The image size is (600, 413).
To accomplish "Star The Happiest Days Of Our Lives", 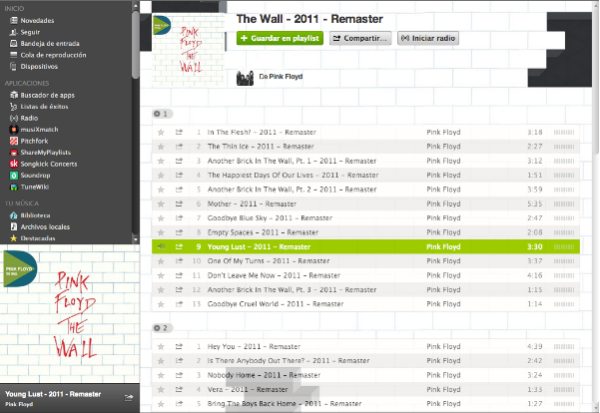I will [x=161, y=175].
